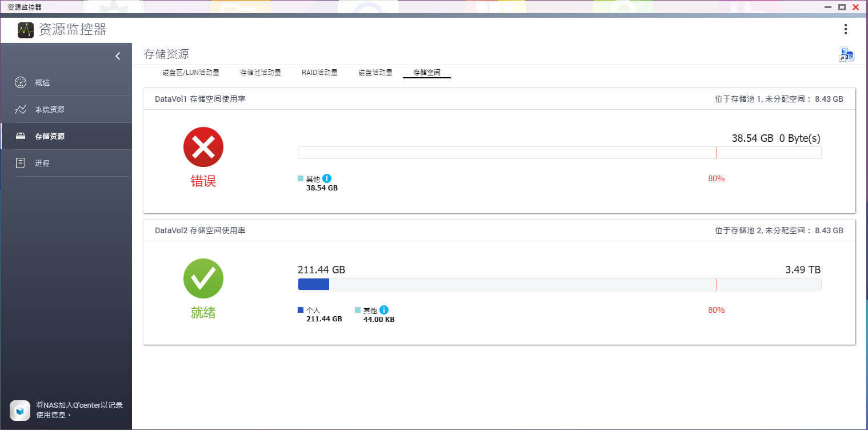Click the 3.49 TB capacity value
Screen dimensions: 868x430
[803, 270]
